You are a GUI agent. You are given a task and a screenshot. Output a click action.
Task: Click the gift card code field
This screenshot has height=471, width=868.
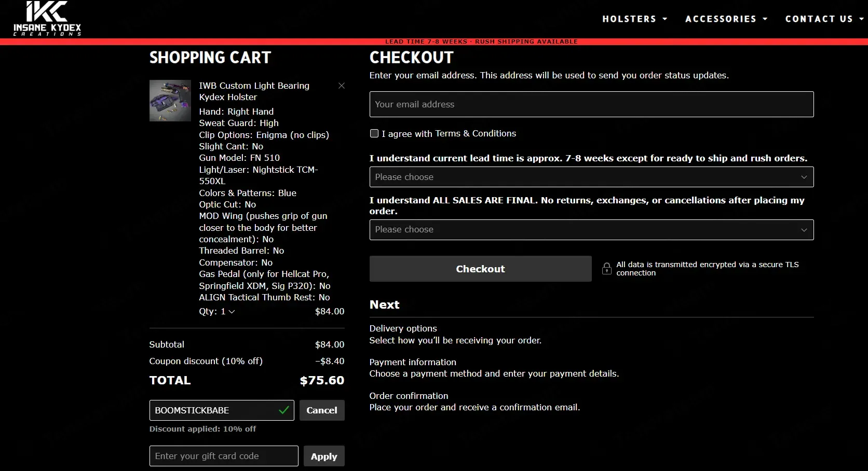tap(224, 456)
